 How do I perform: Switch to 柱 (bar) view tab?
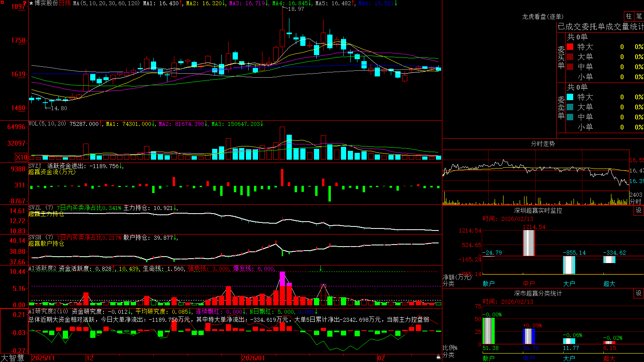click(x=629, y=16)
